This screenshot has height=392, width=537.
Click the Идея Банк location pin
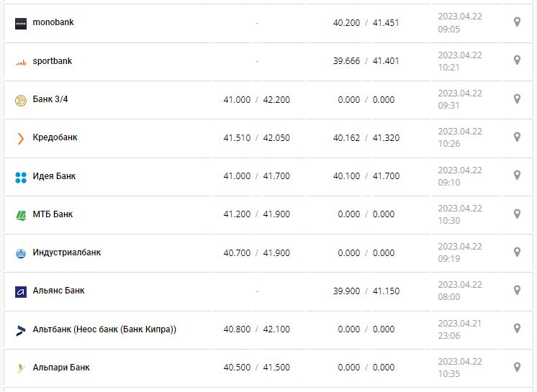(517, 176)
